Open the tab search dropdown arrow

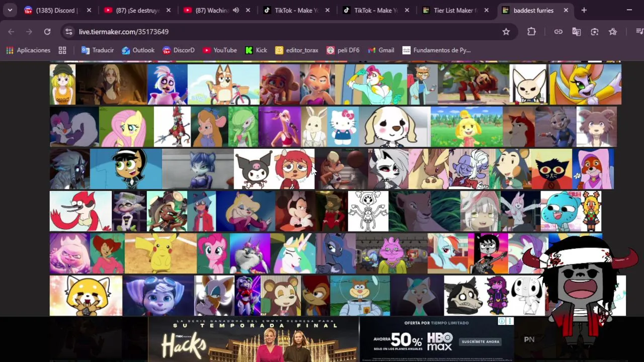click(10, 10)
